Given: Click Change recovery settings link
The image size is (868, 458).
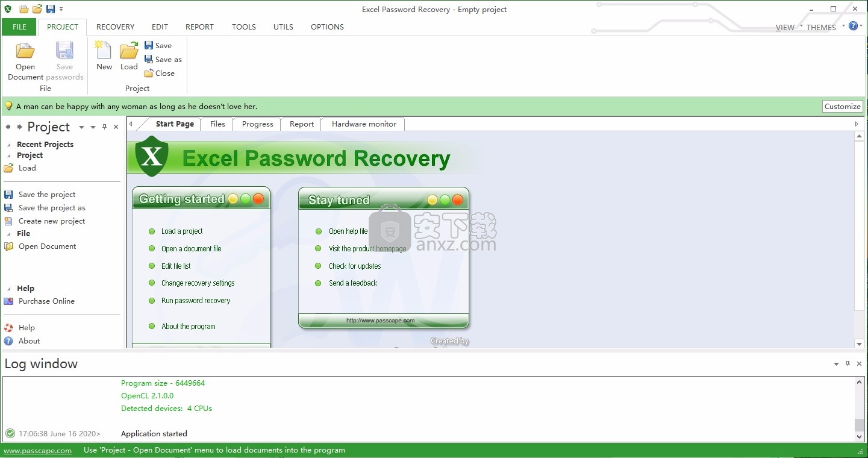Looking at the screenshot, I should click(198, 283).
